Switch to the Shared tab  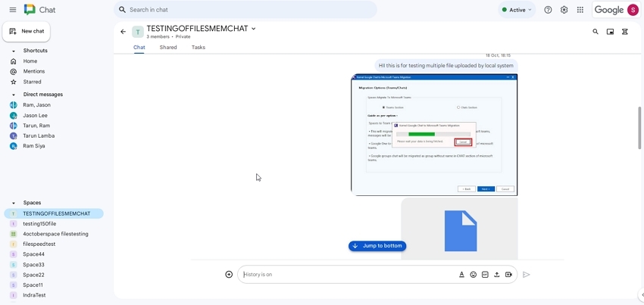click(168, 47)
